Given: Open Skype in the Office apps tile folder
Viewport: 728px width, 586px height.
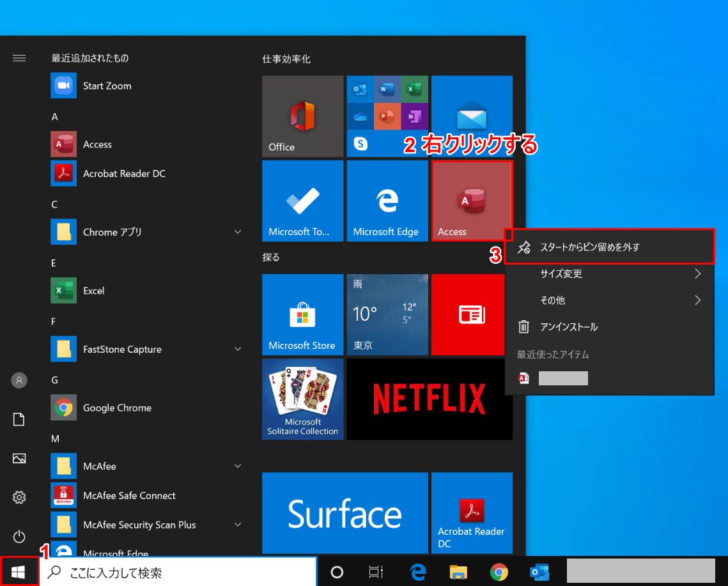Looking at the screenshot, I should click(360, 144).
